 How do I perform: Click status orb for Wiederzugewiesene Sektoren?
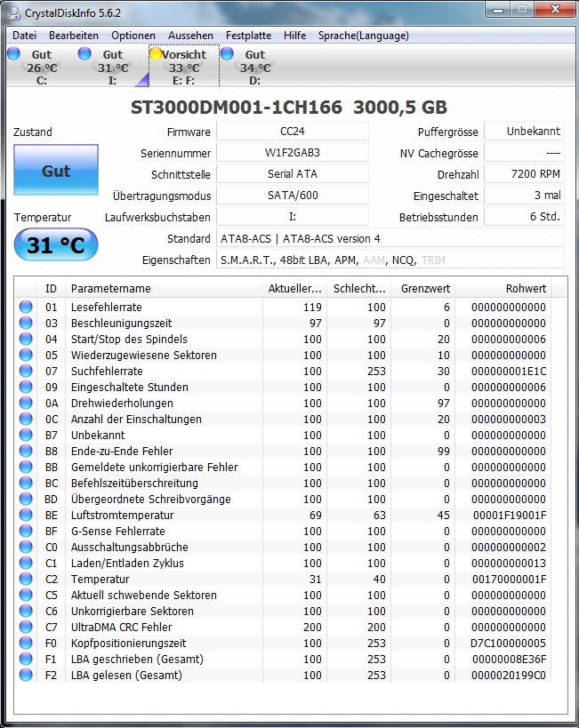26,355
